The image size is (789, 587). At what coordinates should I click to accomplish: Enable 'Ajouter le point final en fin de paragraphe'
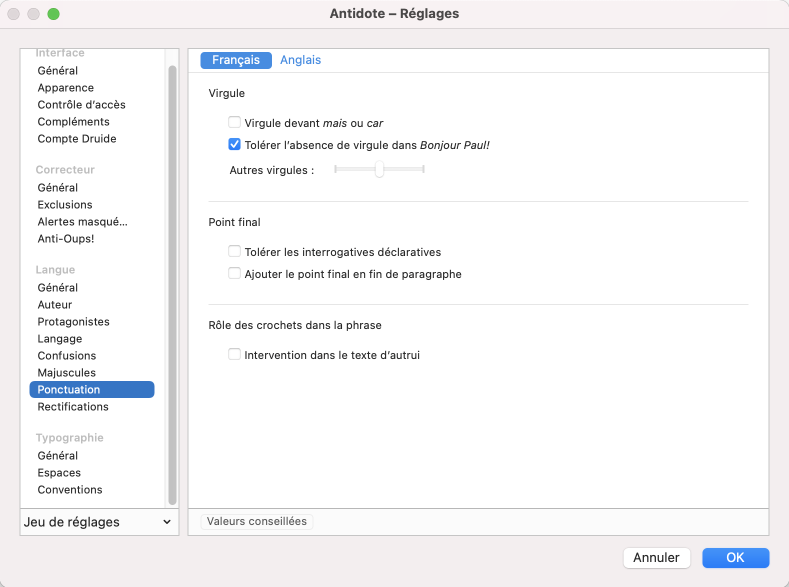click(x=235, y=274)
